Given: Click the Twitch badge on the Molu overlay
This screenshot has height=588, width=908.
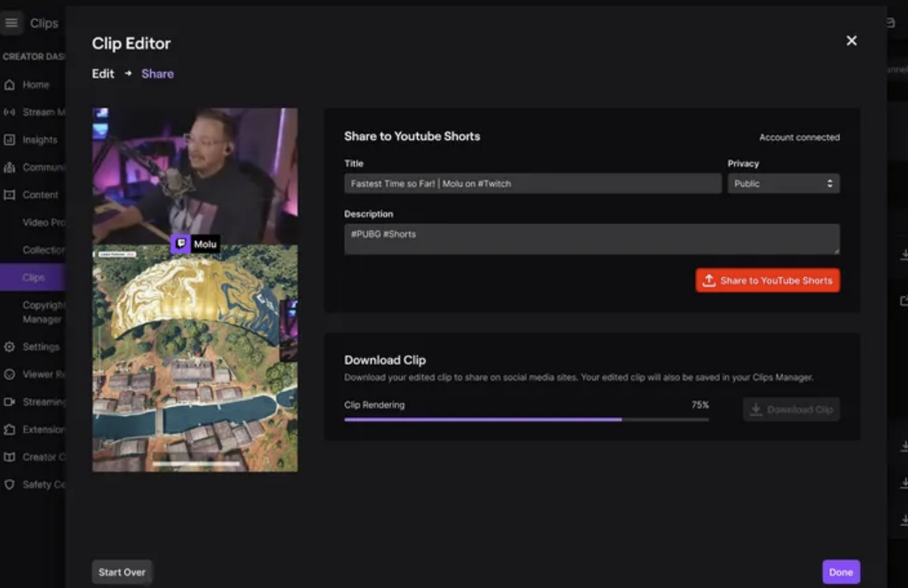Looking at the screenshot, I should click(179, 243).
